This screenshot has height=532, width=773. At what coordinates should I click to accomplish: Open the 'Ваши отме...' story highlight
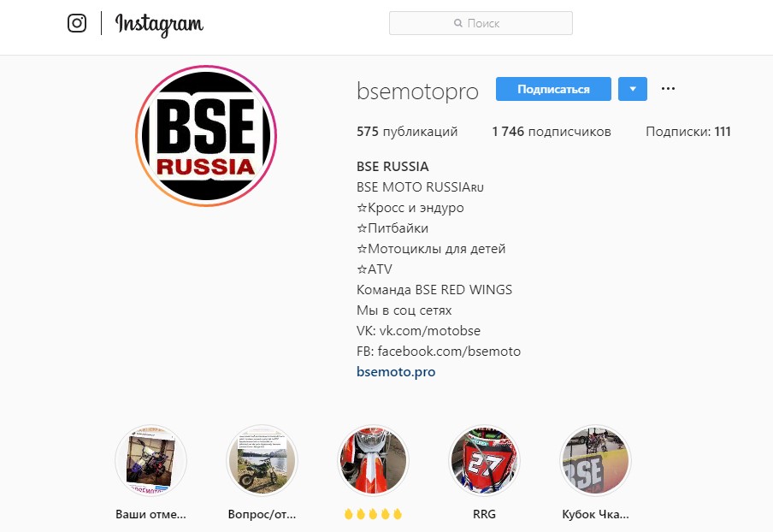coord(150,460)
